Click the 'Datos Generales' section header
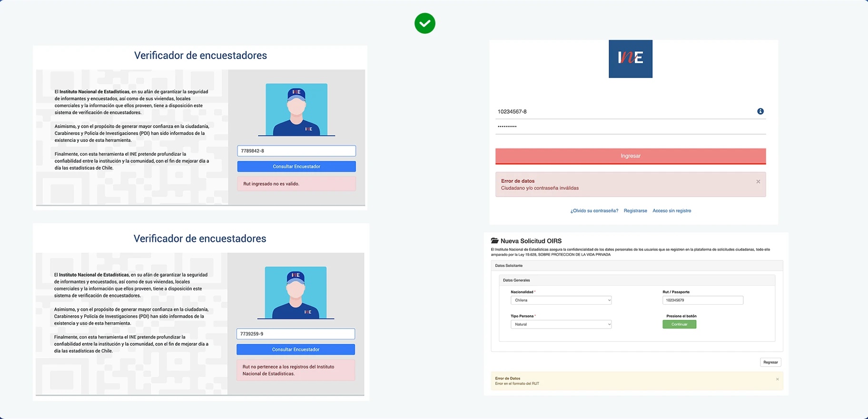 pos(637,280)
